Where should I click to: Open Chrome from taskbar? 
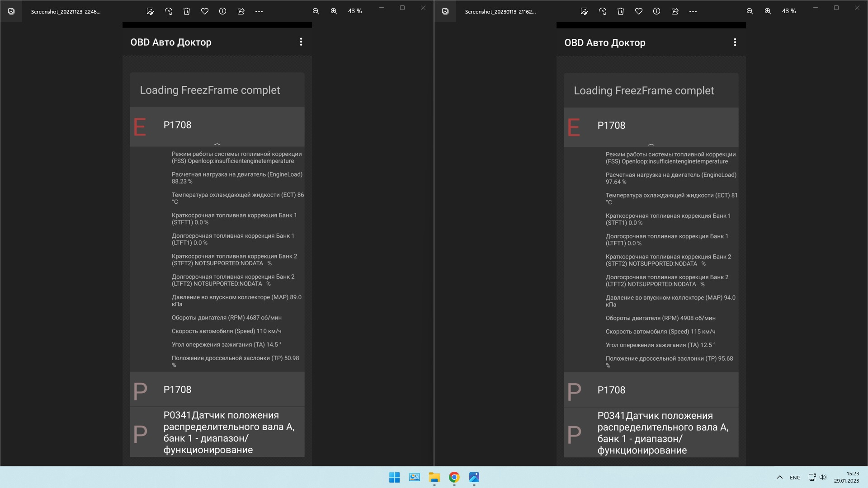pyautogui.click(x=454, y=477)
